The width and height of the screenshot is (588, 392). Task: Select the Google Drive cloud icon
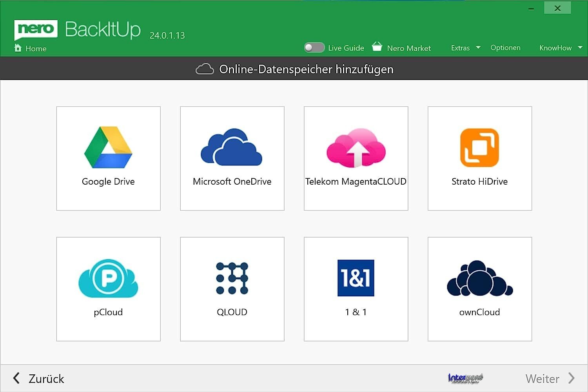(x=108, y=147)
